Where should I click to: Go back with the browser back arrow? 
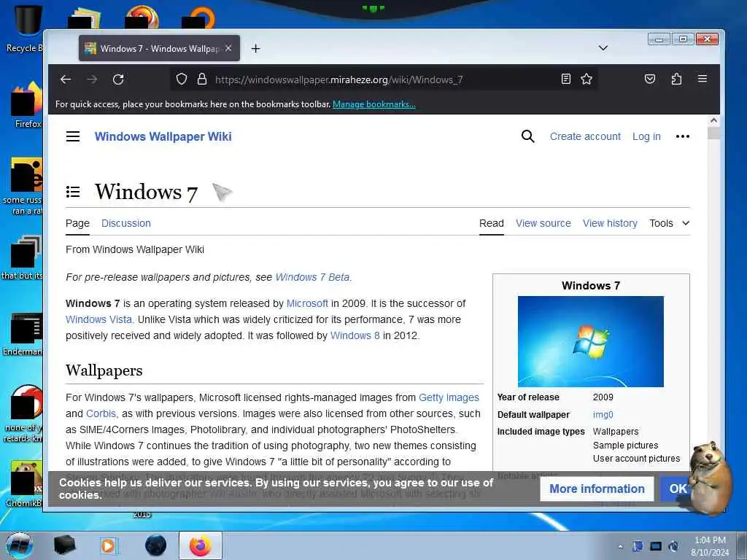(66, 79)
